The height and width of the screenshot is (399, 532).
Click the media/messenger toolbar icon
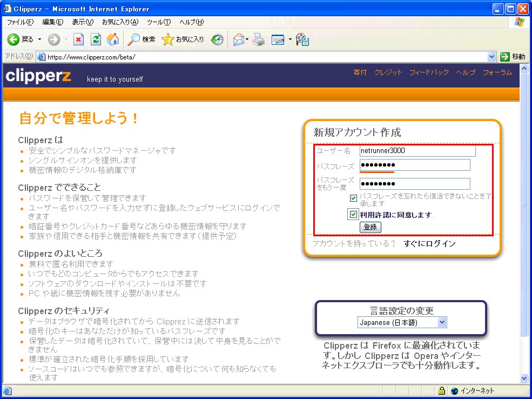click(302, 39)
